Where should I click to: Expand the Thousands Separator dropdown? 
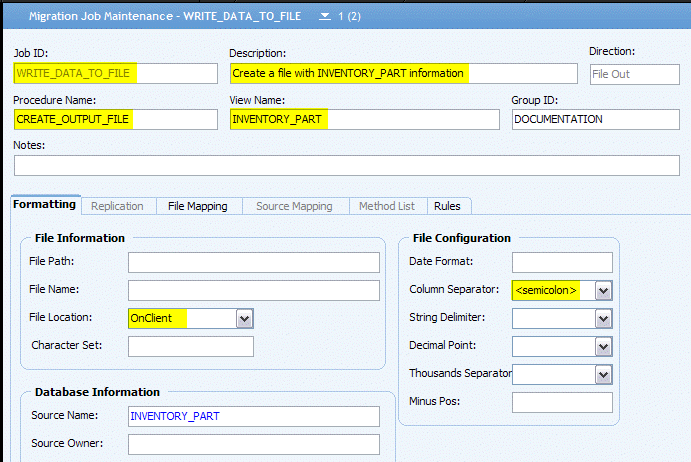click(x=603, y=375)
